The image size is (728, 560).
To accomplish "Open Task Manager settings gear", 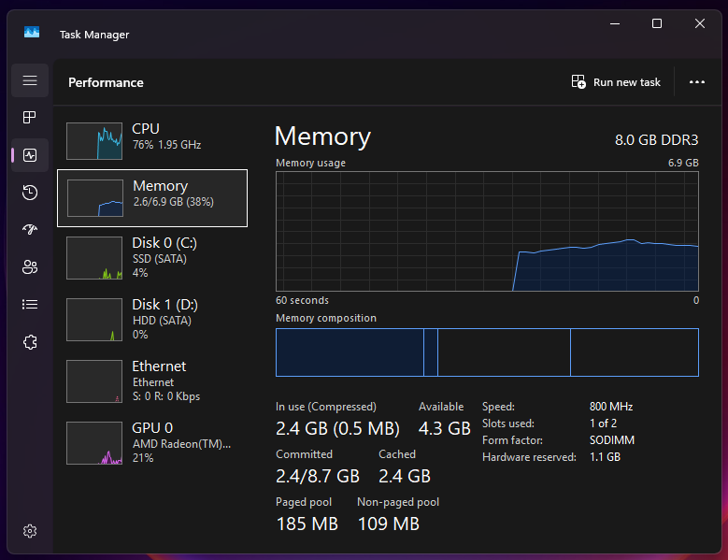I will tap(30, 531).
